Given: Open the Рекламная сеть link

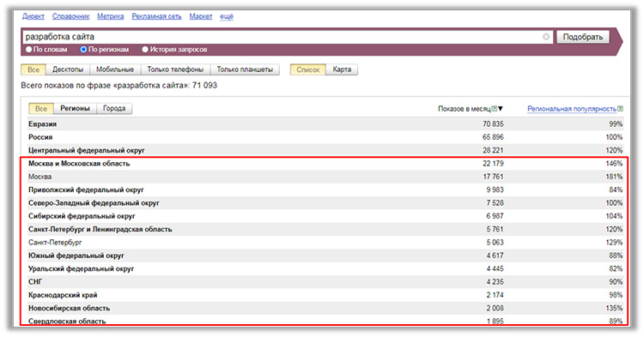Looking at the screenshot, I should (x=156, y=16).
